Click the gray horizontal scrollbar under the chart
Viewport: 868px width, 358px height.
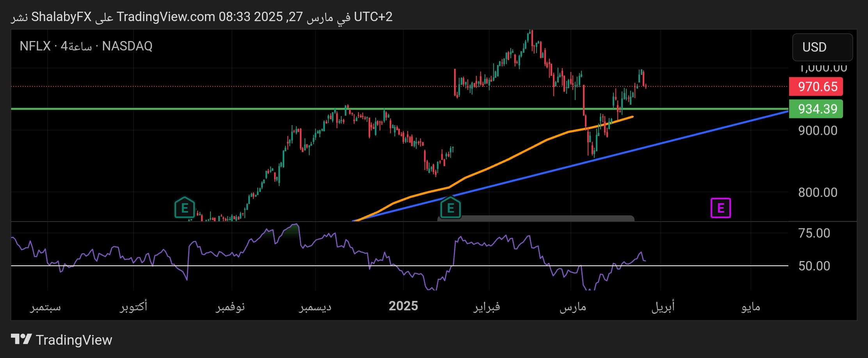(536, 218)
